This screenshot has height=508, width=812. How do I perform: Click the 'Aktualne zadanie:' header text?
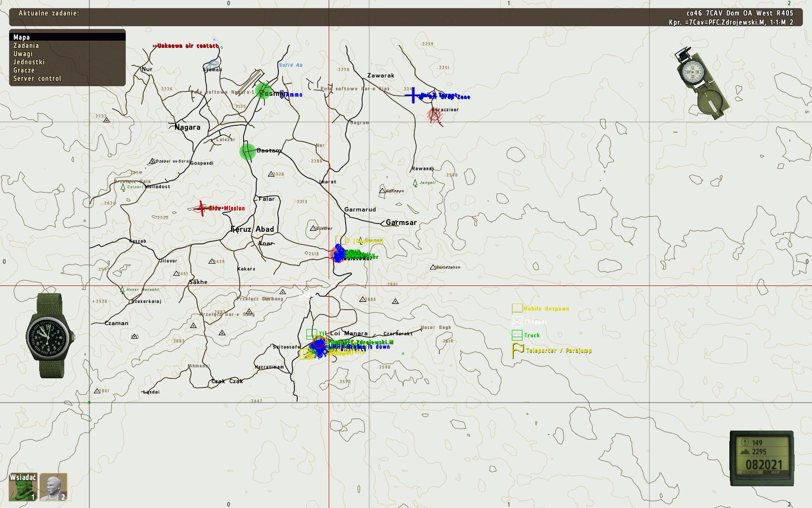(49, 13)
